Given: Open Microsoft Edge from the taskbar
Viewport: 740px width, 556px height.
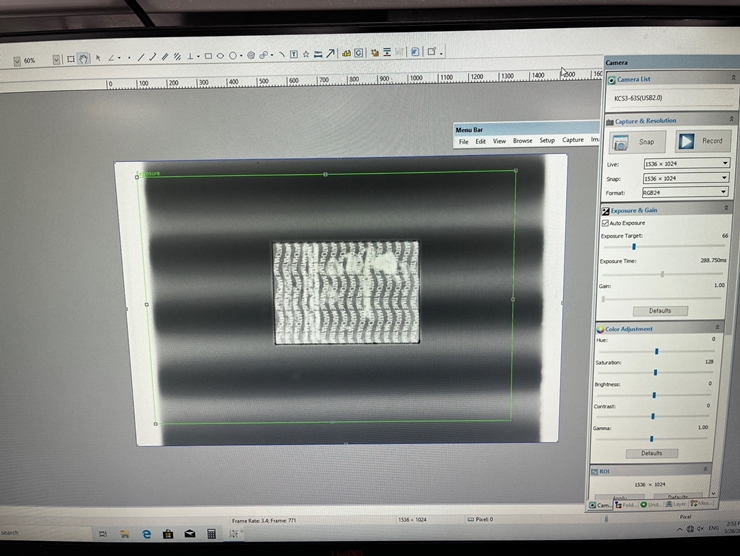Looking at the screenshot, I should [146, 533].
